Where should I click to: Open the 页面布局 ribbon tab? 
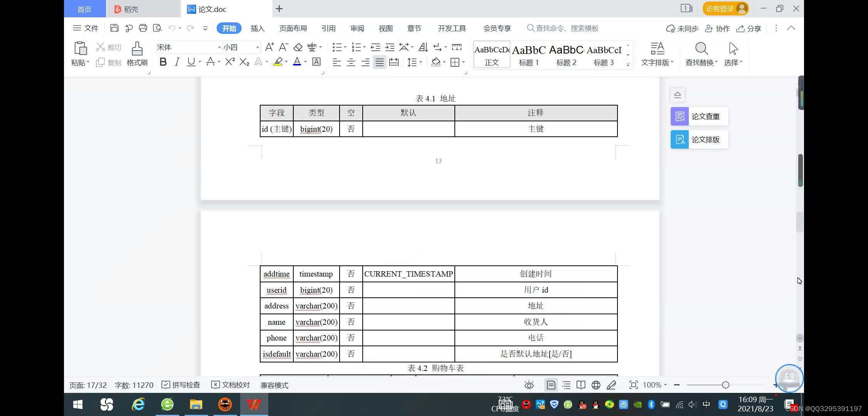click(x=293, y=28)
